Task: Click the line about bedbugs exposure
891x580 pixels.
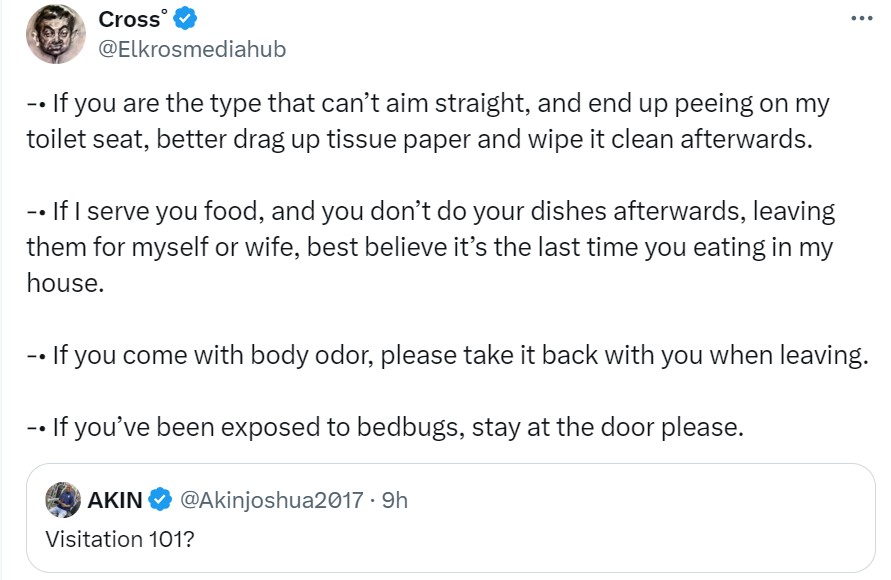Action: (385, 428)
